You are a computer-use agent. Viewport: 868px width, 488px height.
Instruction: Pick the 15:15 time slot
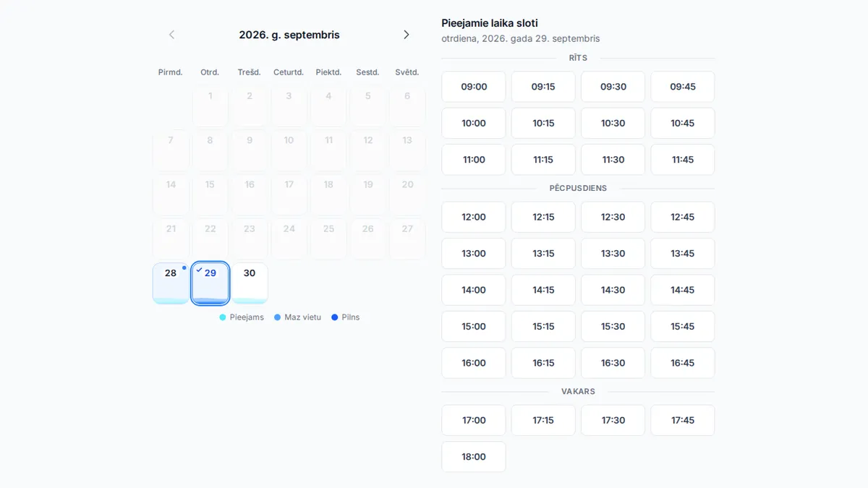pyautogui.click(x=543, y=327)
